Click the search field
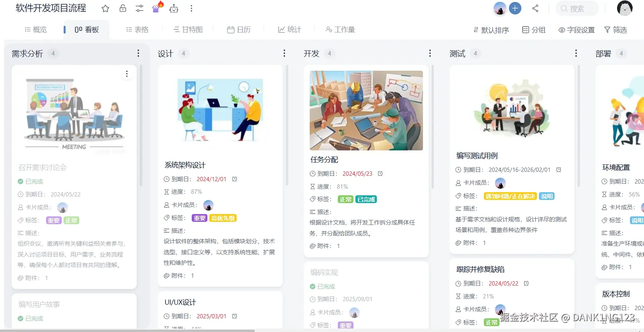644x332 pixels. pyautogui.click(x=577, y=8)
